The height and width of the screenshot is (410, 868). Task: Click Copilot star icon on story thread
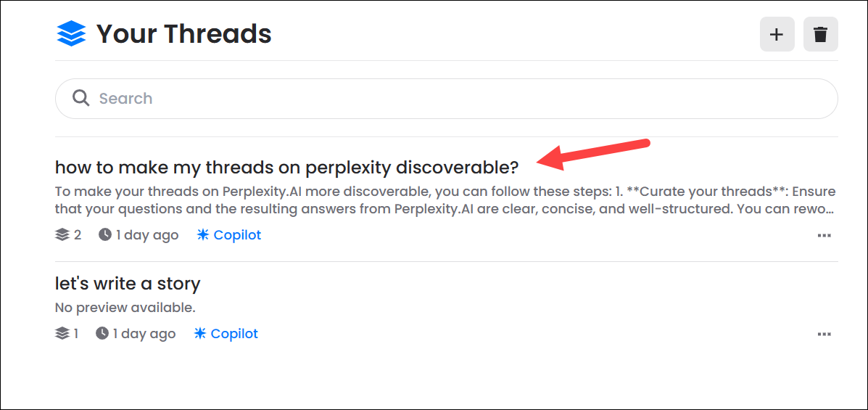(200, 334)
